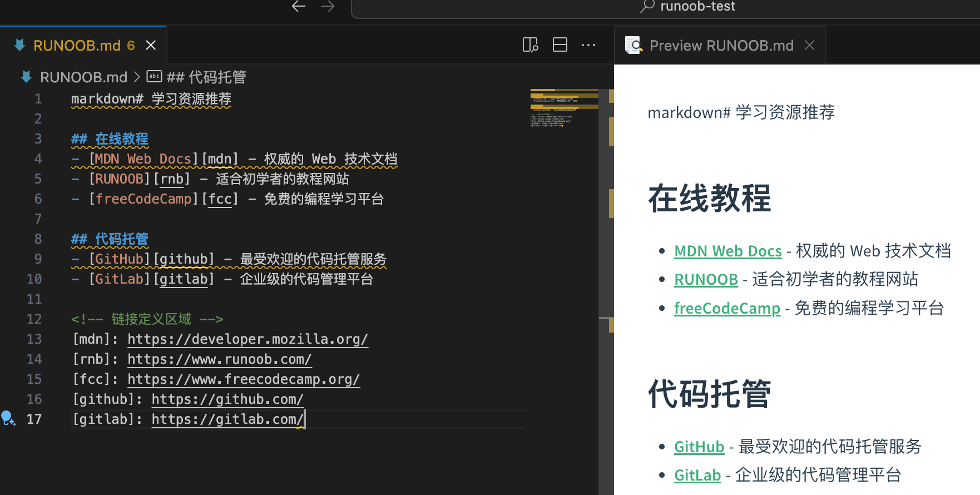Click the back navigation arrow

tap(299, 7)
